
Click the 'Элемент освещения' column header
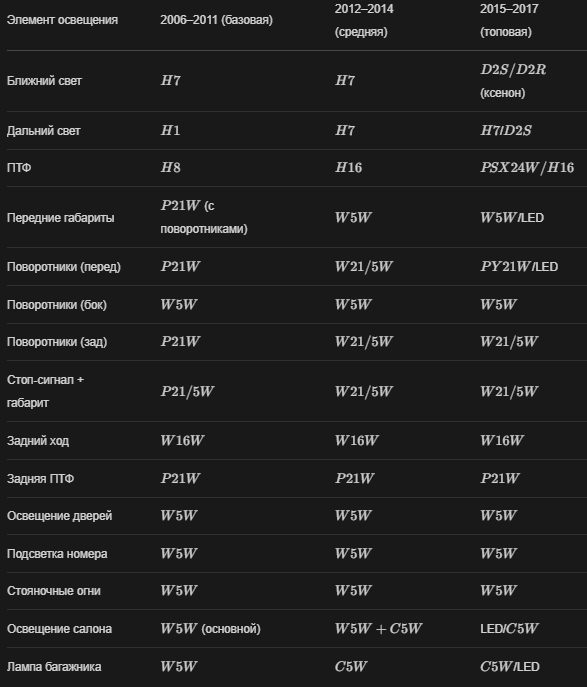[62, 20]
